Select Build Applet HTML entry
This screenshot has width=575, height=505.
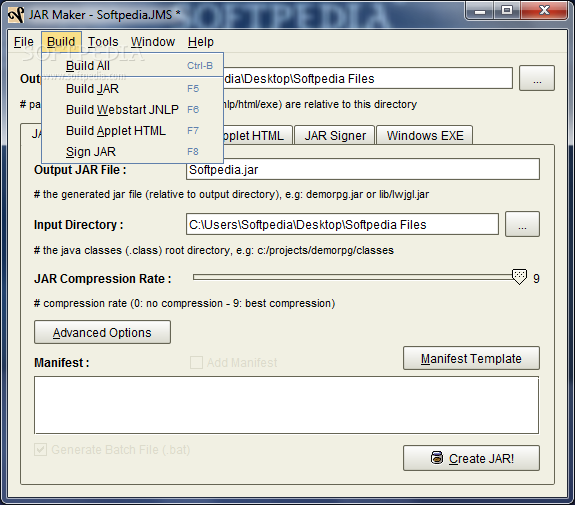pyautogui.click(x=132, y=131)
